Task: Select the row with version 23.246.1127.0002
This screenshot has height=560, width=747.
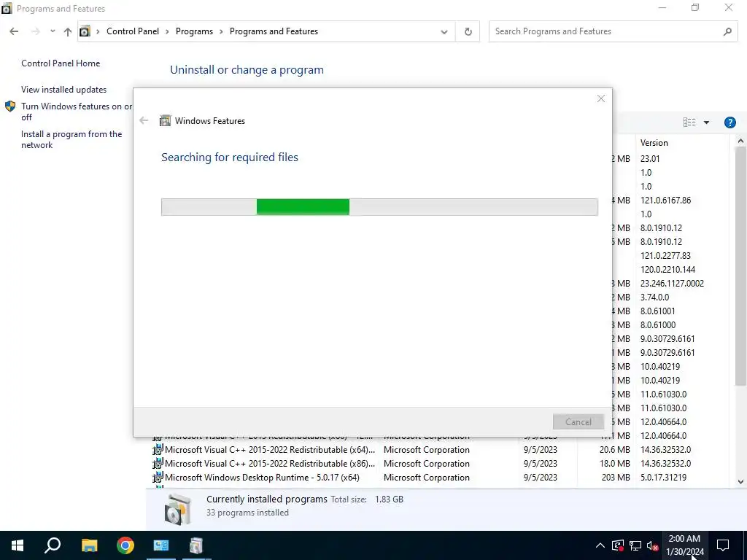Action: pos(672,284)
